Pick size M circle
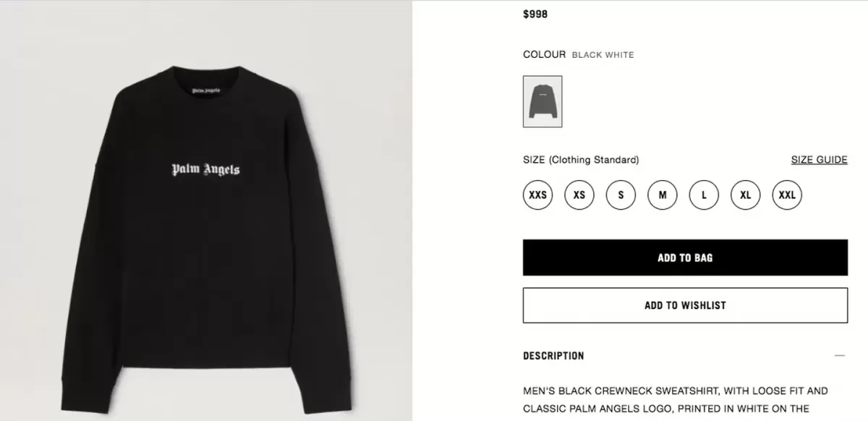 click(663, 195)
